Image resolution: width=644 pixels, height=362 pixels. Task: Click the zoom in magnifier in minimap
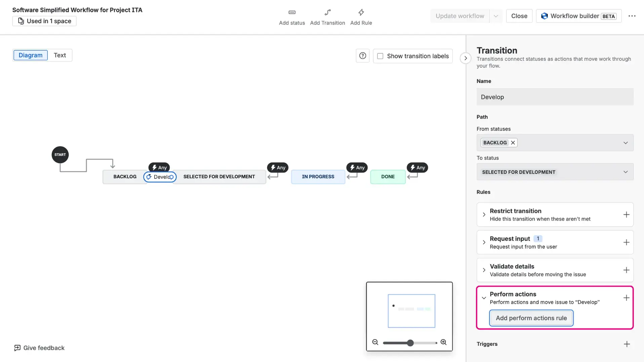(x=443, y=343)
